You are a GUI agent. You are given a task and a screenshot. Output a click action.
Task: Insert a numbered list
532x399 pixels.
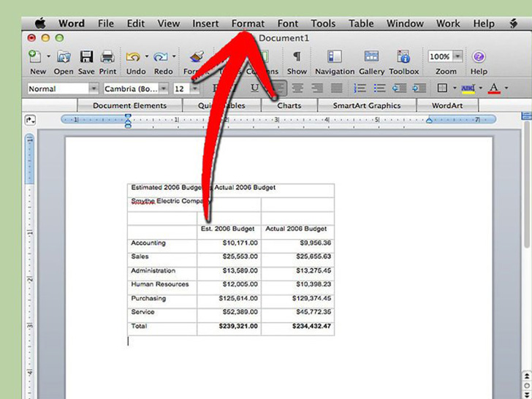tap(360, 88)
